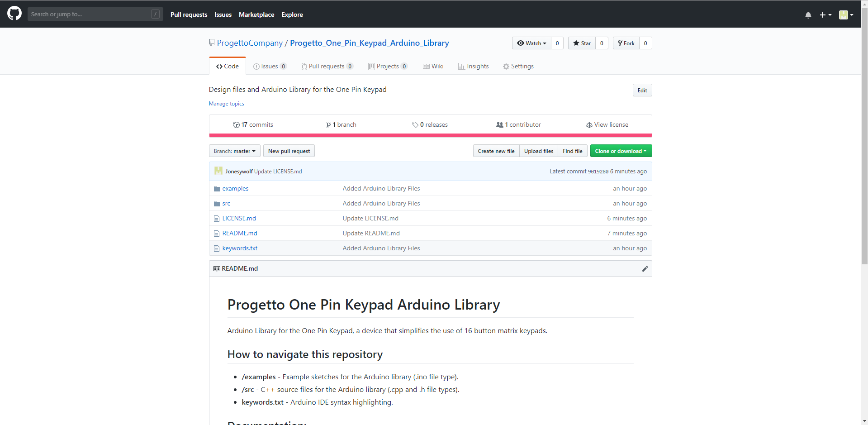The width and height of the screenshot is (868, 425).
Task: Click the examples folder icon
Action: (x=217, y=189)
